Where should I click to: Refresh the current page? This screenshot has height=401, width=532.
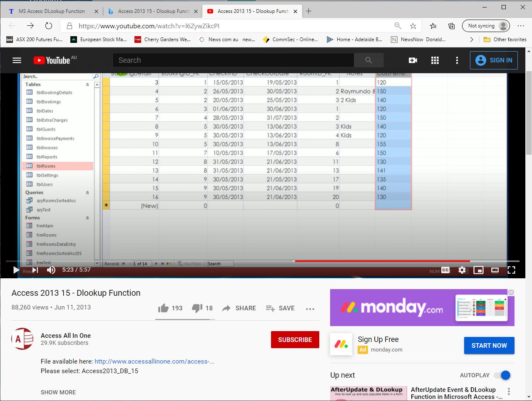49,26
